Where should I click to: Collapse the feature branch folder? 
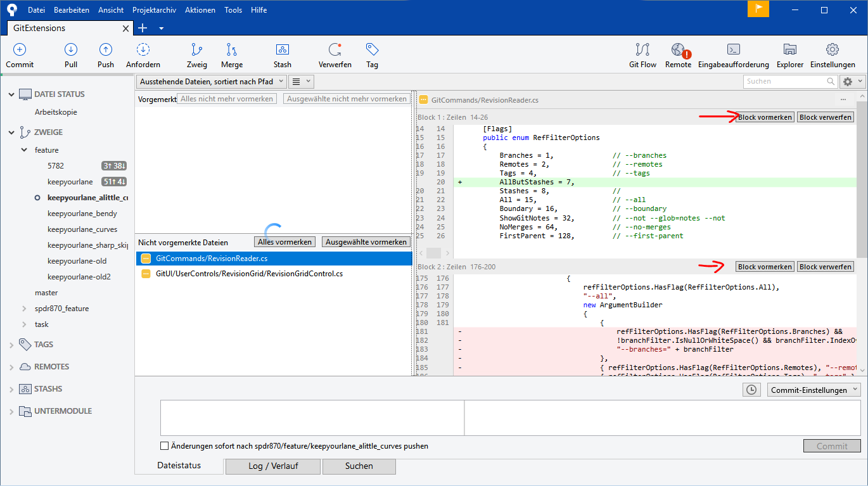click(x=24, y=150)
